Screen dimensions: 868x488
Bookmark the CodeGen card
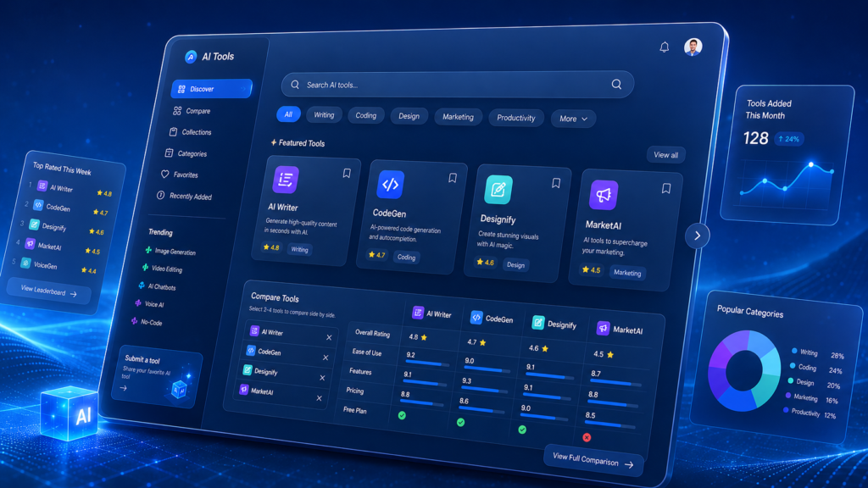tap(453, 178)
